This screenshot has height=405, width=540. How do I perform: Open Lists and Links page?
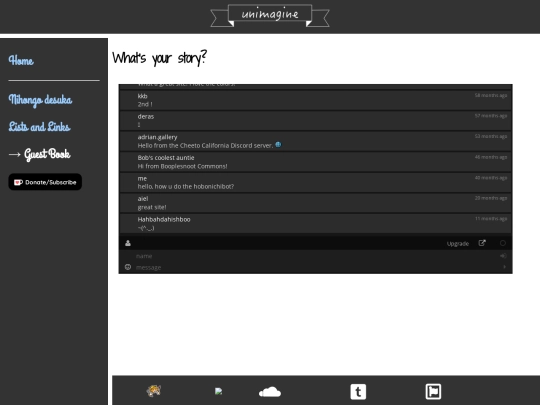(x=40, y=127)
